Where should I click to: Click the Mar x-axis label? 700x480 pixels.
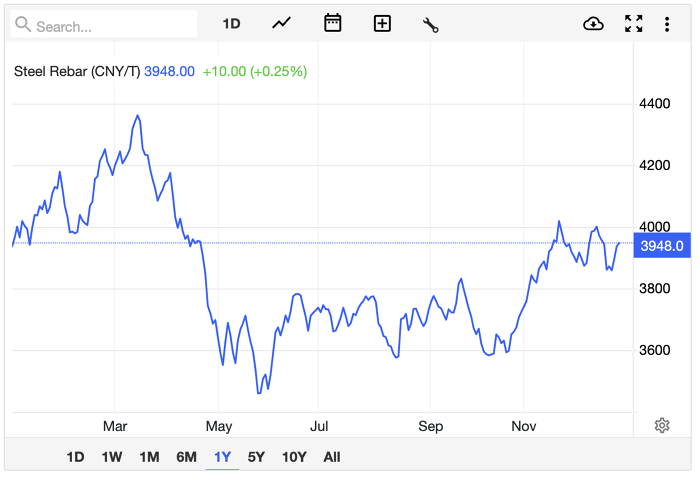click(115, 426)
